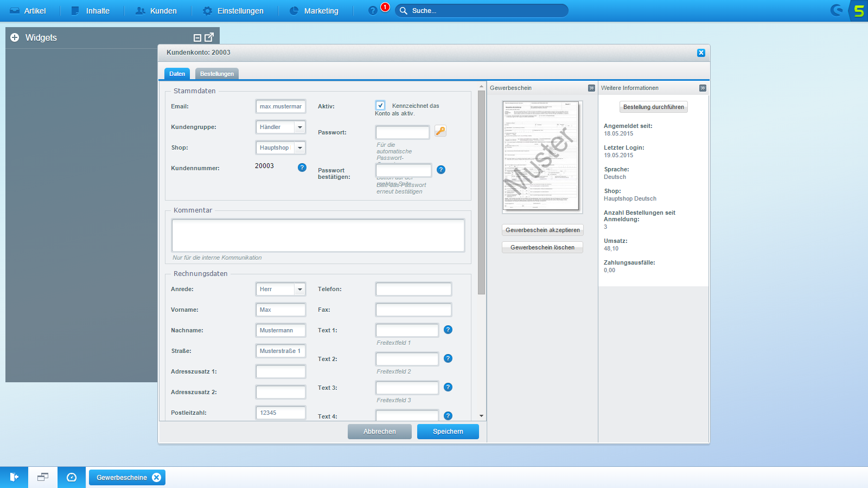868x488 pixels.
Task: Switch to the Bestellungen tab
Action: 217,74
